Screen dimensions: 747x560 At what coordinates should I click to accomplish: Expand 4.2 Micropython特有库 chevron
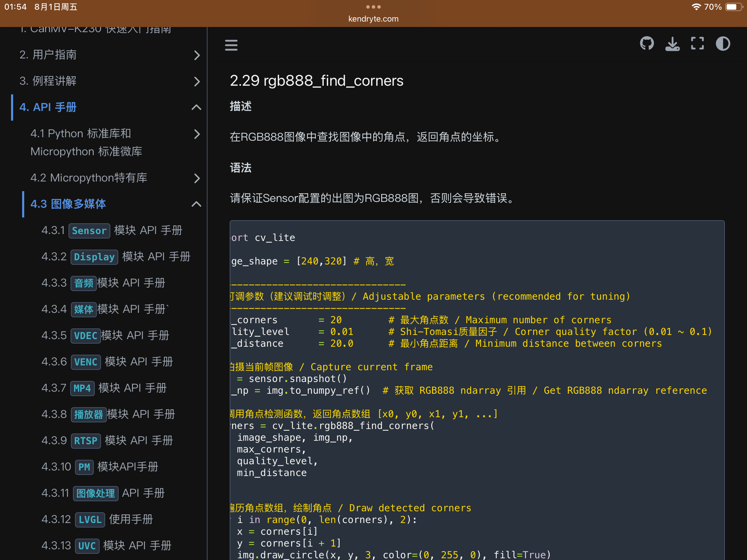point(197,178)
